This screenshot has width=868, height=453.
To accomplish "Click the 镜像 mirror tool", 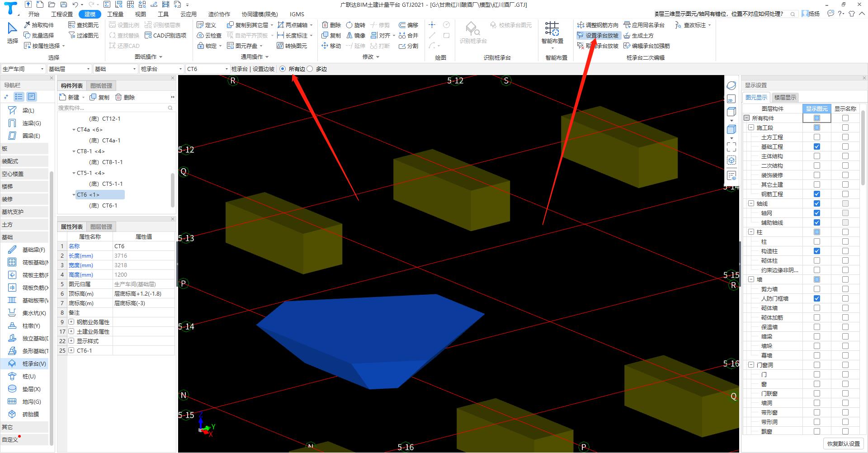I will click(355, 35).
